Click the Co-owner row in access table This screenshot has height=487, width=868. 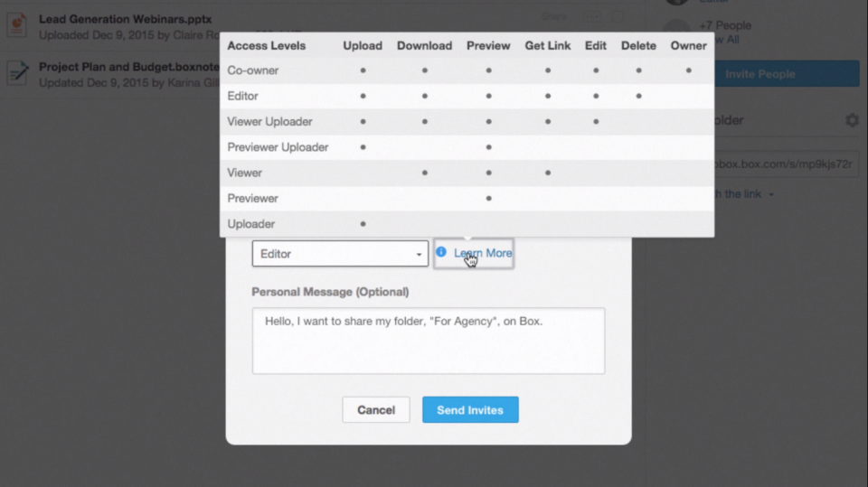(467, 70)
